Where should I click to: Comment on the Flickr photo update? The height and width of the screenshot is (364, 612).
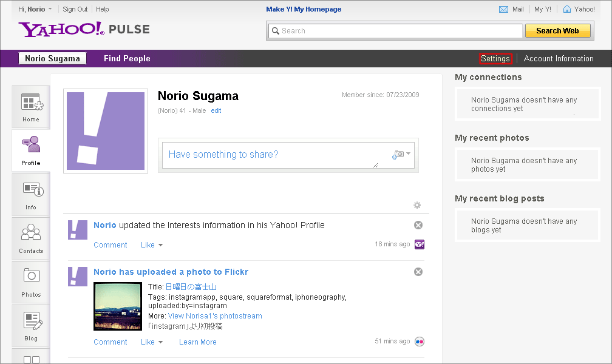[x=110, y=342]
